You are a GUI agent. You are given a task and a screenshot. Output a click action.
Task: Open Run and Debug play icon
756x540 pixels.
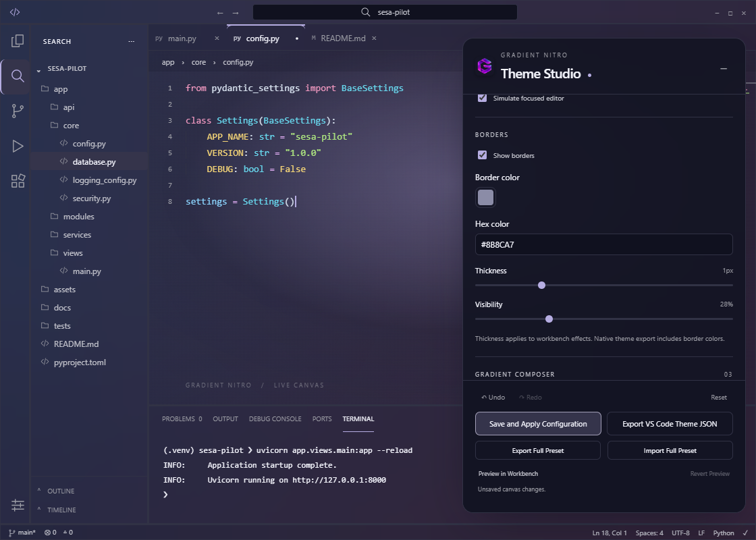tap(18, 146)
